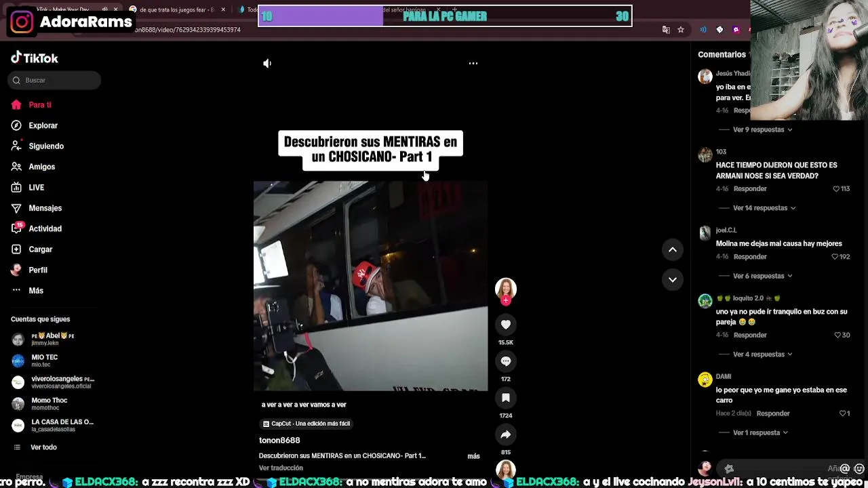Image resolution: width=868 pixels, height=488 pixels.
Task: Reply to user 103's comment
Action: tap(750, 189)
